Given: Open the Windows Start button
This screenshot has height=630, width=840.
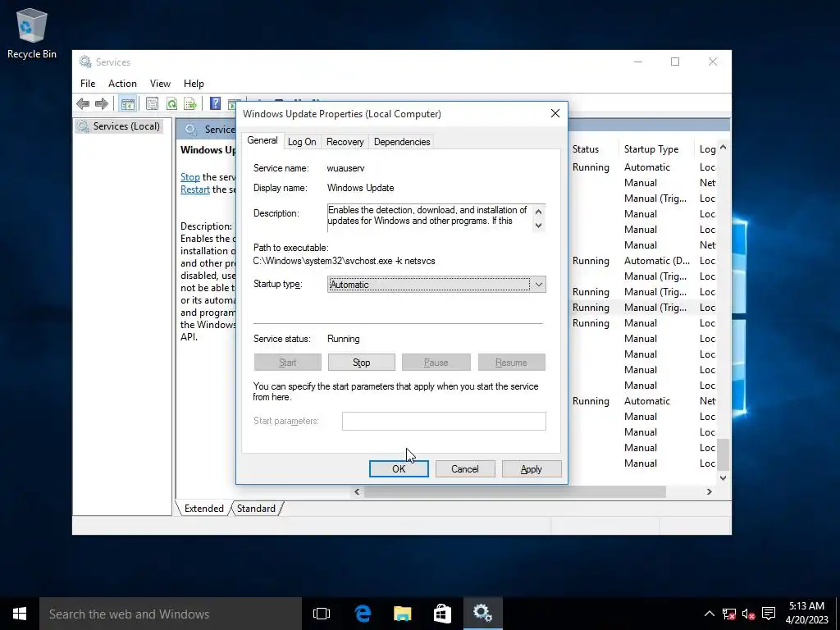Looking at the screenshot, I should [x=20, y=614].
